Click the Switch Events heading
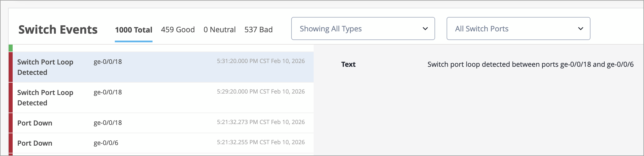Image resolution: width=644 pixels, height=156 pixels. [58, 30]
